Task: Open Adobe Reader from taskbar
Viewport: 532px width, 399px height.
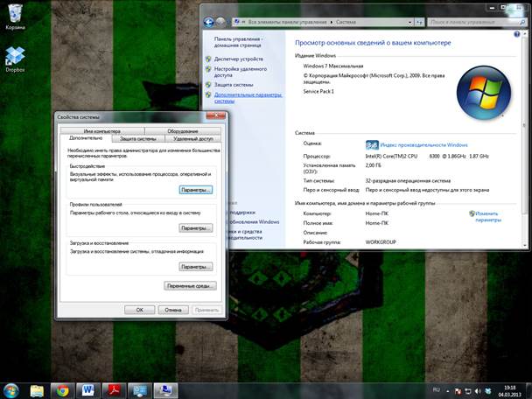Action: point(114,391)
